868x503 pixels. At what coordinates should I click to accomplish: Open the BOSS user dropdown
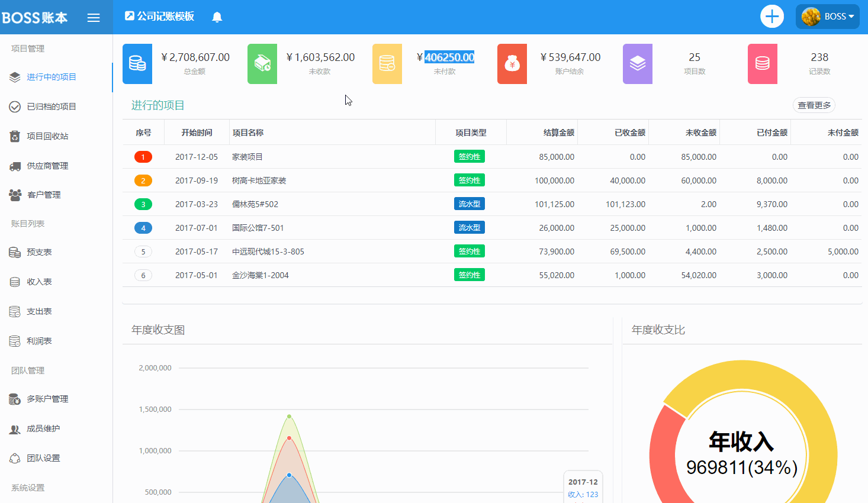[x=827, y=17]
